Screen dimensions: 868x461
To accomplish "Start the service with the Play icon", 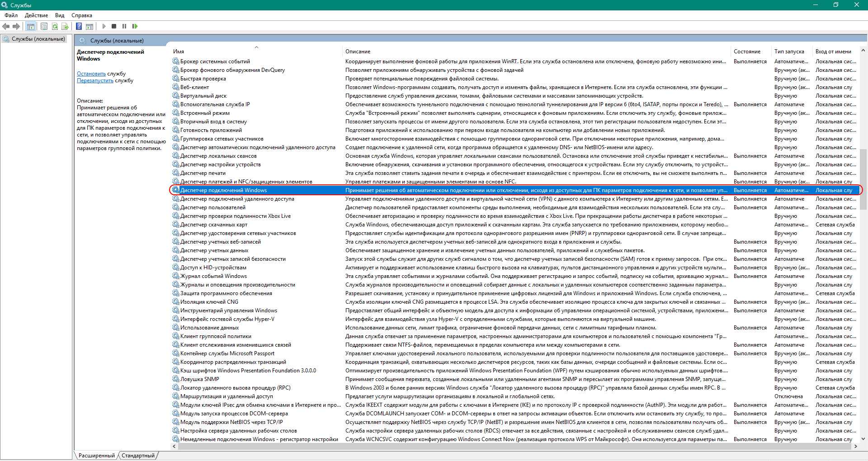I will (x=104, y=26).
